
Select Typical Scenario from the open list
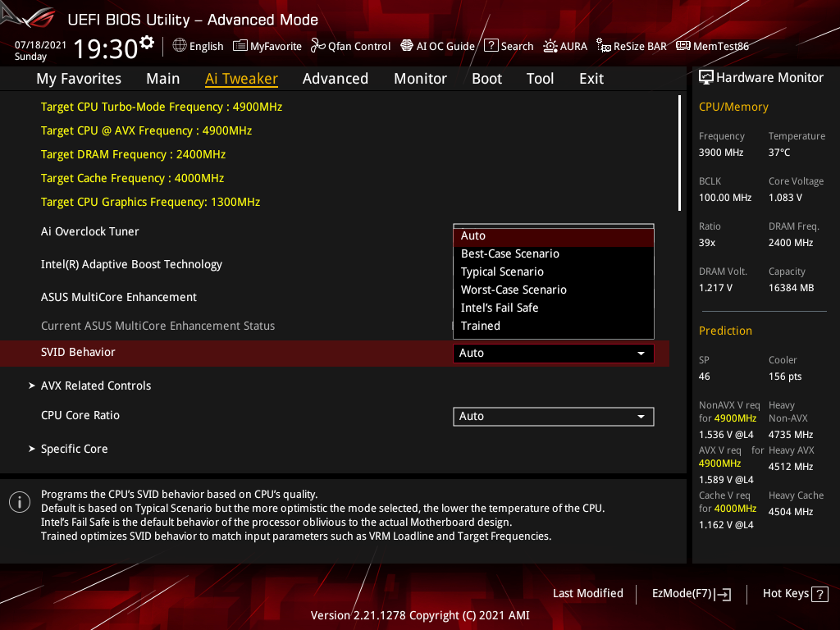(x=502, y=272)
